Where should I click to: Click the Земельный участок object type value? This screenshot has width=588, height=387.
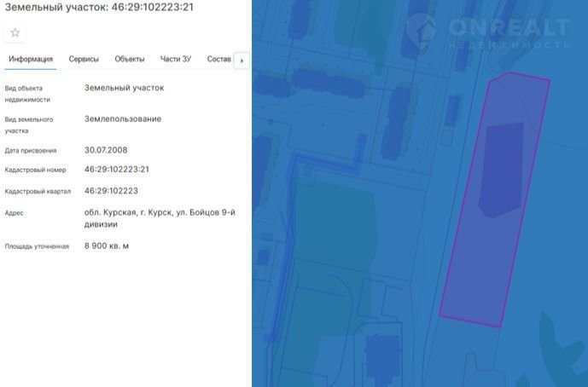click(124, 87)
